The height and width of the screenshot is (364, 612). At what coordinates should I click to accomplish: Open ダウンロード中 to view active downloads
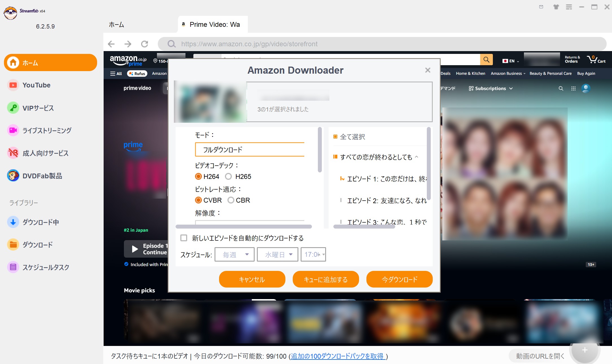(x=40, y=222)
